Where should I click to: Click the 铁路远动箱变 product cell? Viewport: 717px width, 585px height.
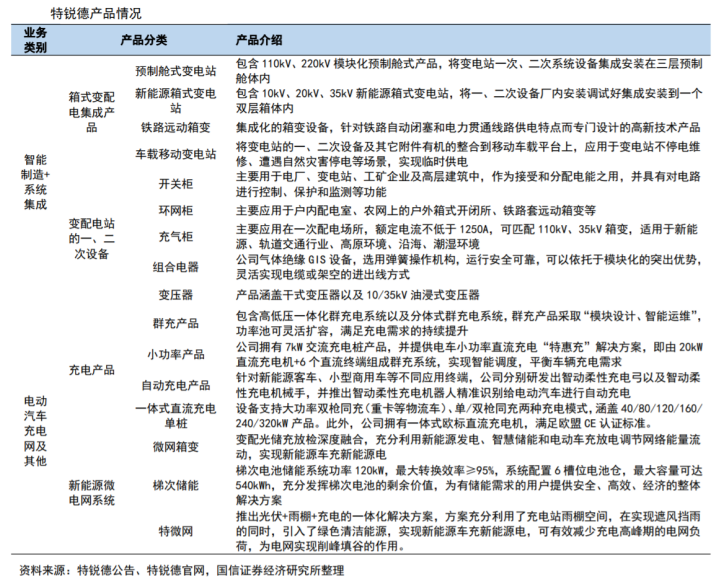point(175,128)
